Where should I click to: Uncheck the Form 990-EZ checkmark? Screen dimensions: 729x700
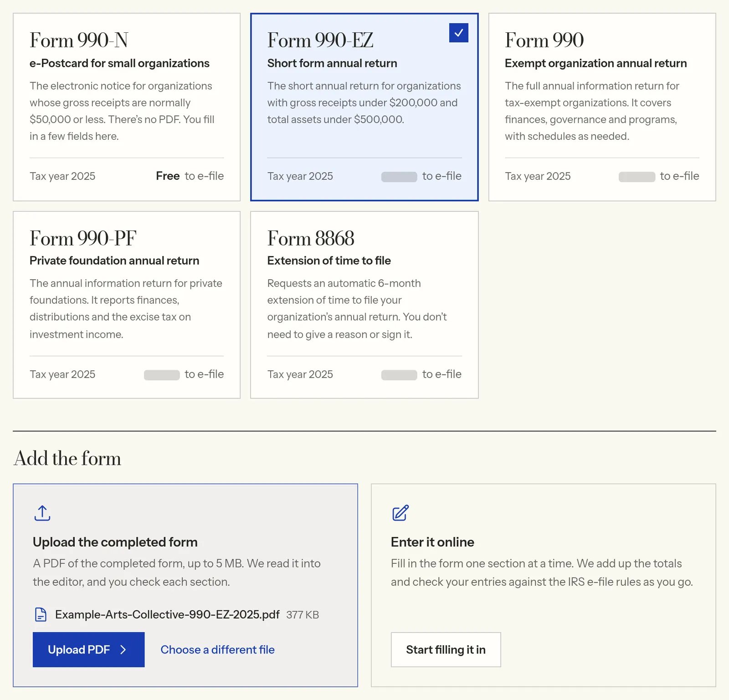458,33
